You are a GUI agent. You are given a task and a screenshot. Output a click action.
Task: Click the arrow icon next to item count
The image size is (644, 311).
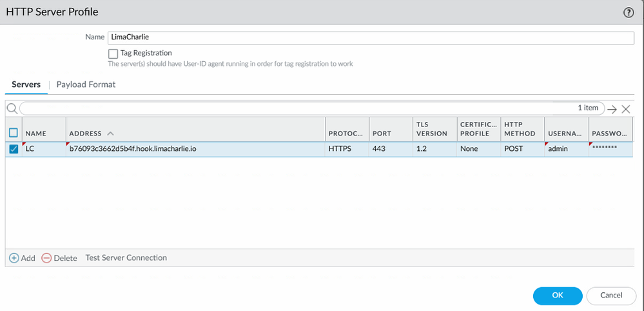(612, 109)
